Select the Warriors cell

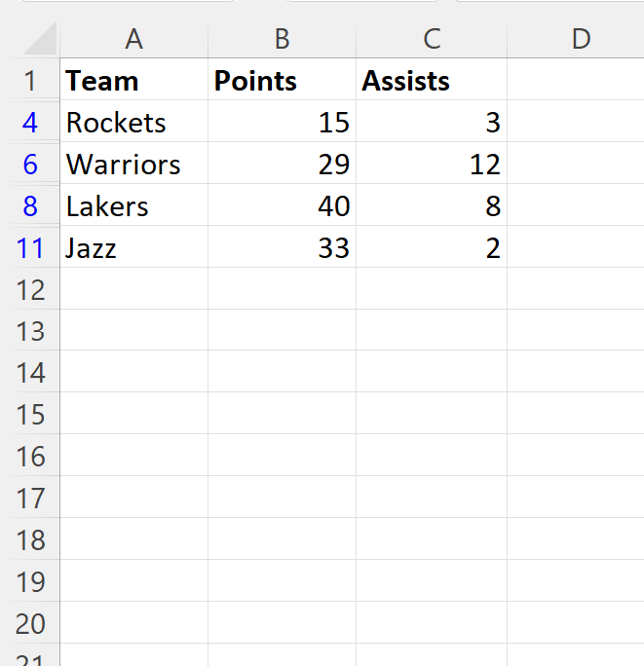pyautogui.click(x=133, y=165)
